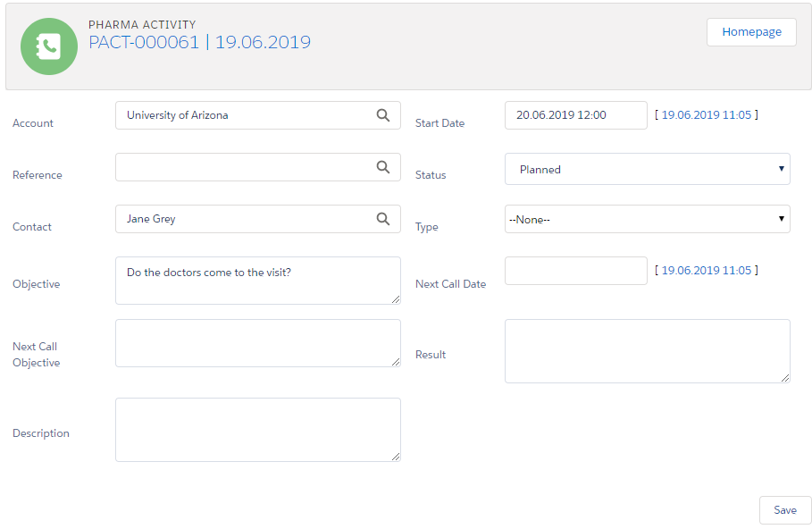
Task: Open the Status dropdown showing Planned
Action: tap(647, 169)
